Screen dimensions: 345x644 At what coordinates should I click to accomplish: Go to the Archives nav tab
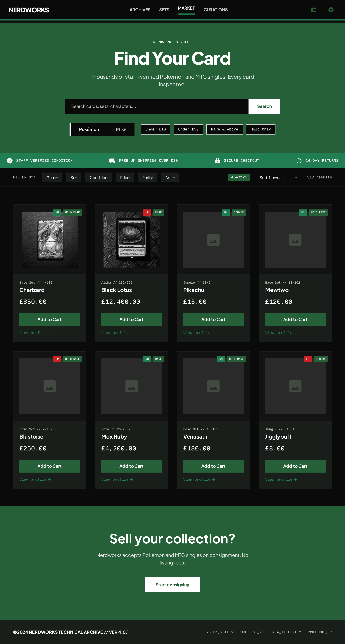point(140,10)
